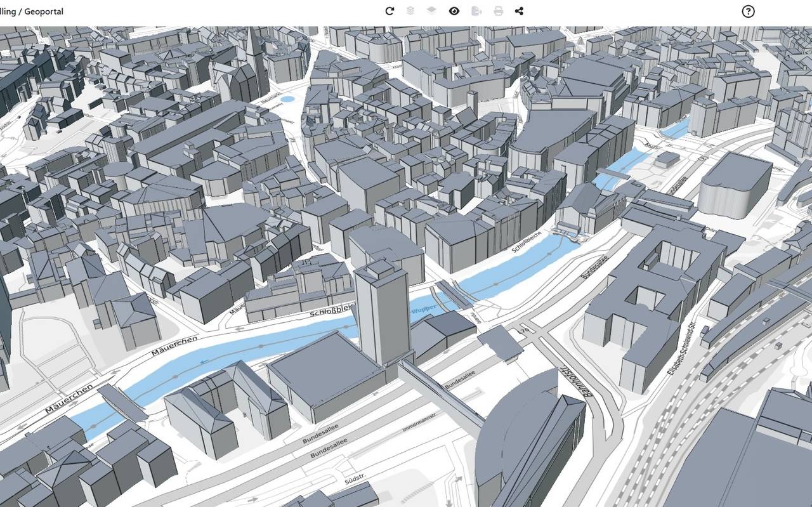
Task: Click the layers icon beside the eye icon
Action: coord(431,11)
